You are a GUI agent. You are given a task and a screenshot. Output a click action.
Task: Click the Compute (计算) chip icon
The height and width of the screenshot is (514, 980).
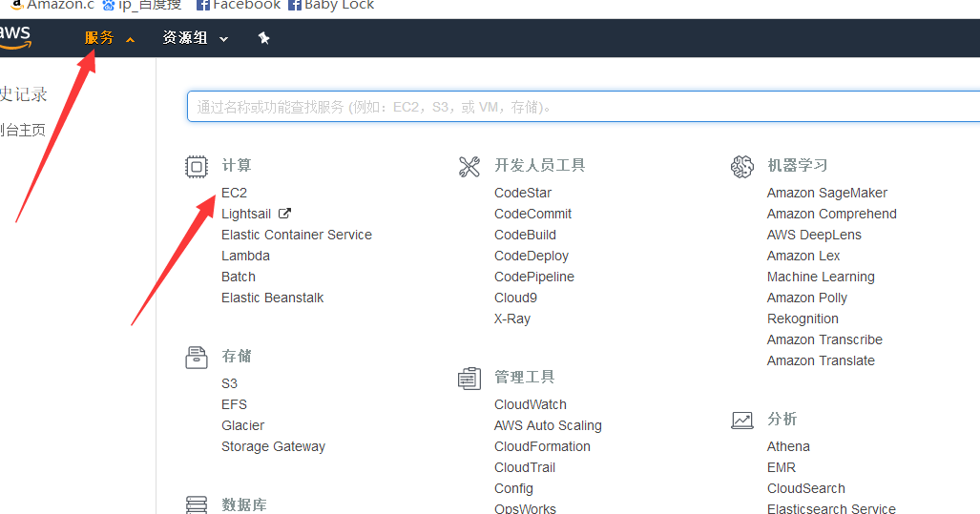[x=196, y=167]
